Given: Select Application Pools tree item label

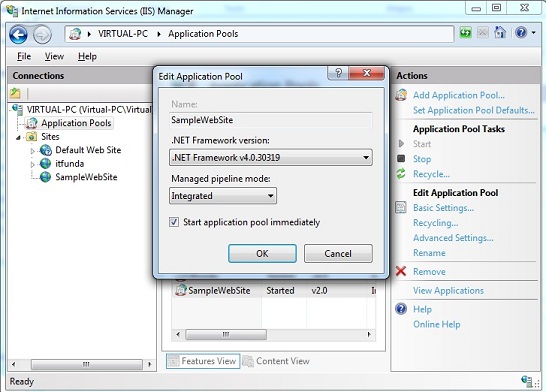Looking at the screenshot, I should tap(76, 123).
